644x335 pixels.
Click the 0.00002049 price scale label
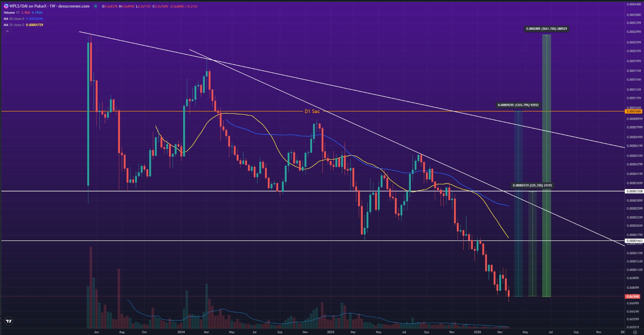(x=634, y=226)
